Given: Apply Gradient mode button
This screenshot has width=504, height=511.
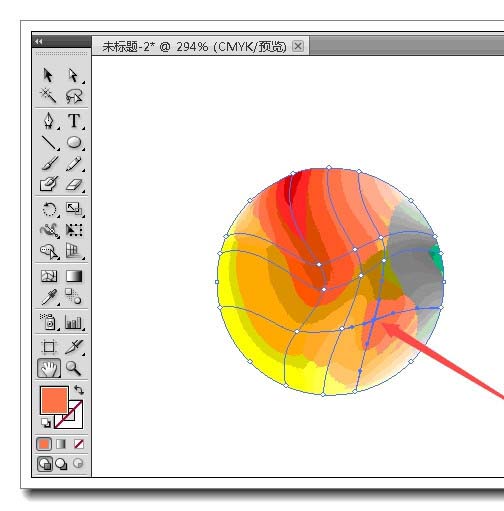Looking at the screenshot, I should coord(61,444).
